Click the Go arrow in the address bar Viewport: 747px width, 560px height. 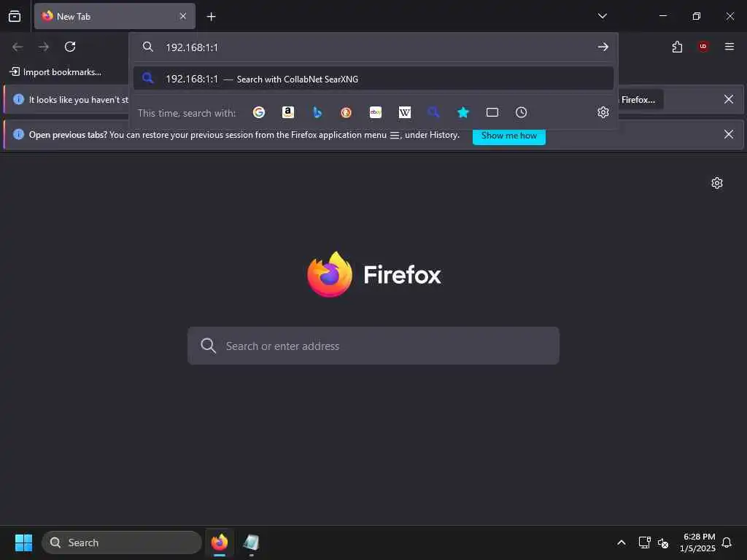[603, 47]
